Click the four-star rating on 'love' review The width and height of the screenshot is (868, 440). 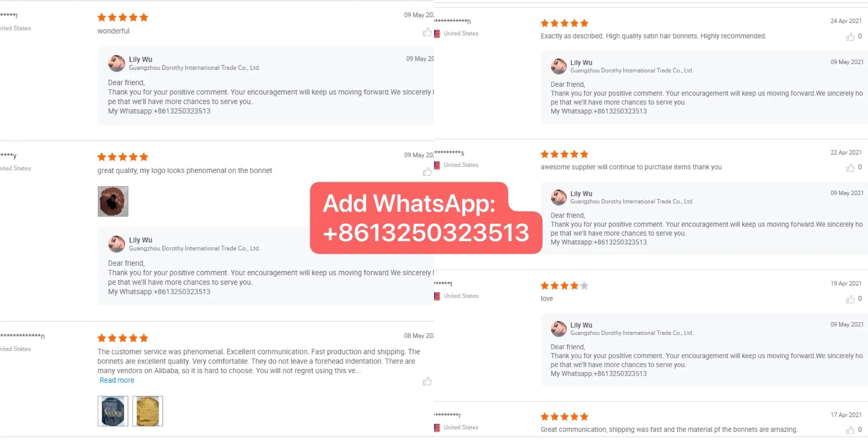tap(564, 286)
